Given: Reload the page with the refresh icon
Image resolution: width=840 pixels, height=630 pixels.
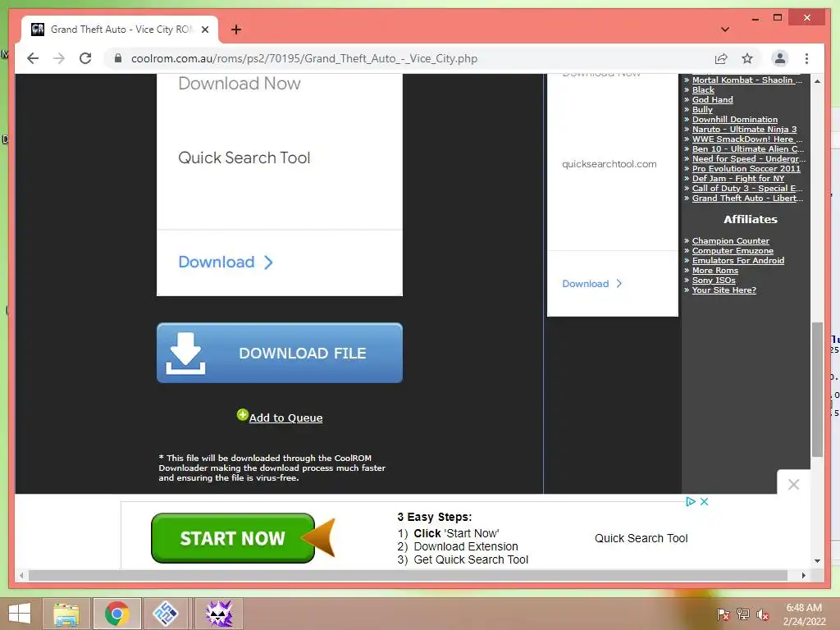Looking at the screenshot, I should (85, 58).
